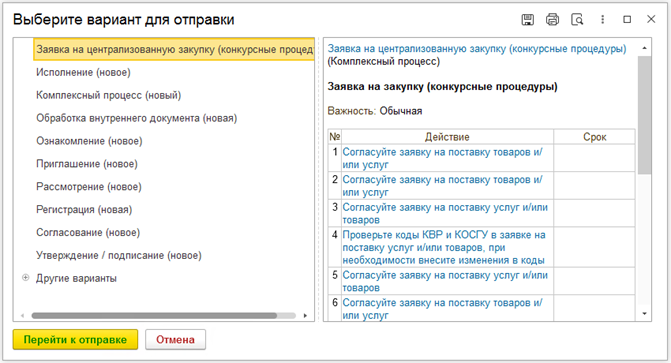Click the left list's scroll-right arrow
The width and height of the screenshot is (671, 363).
click(x=305, y=316)
